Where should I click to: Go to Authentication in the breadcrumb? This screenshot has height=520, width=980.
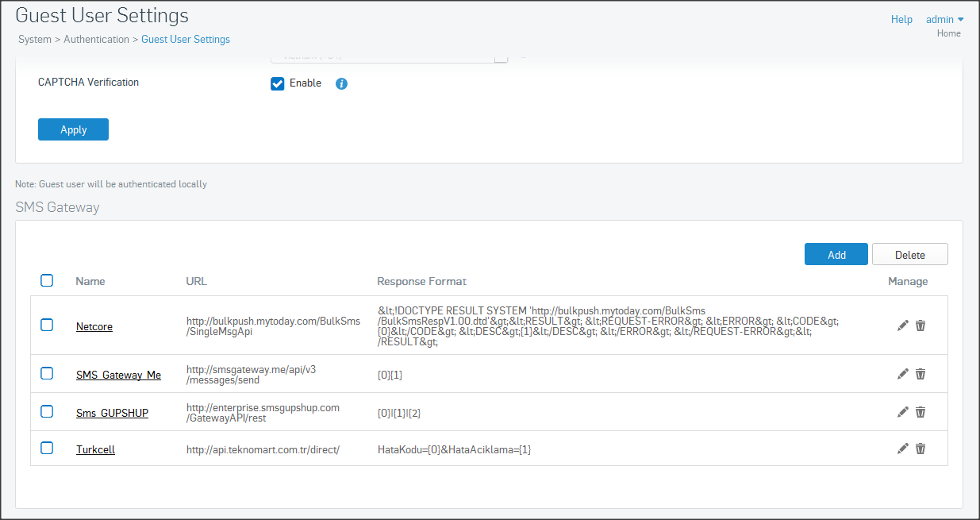pyautogui.click(x=96, y=39)
